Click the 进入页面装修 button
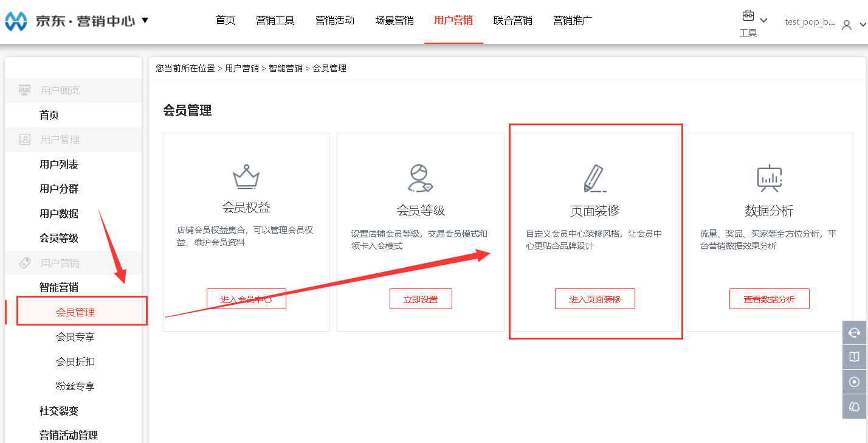 tap(595, 299)
